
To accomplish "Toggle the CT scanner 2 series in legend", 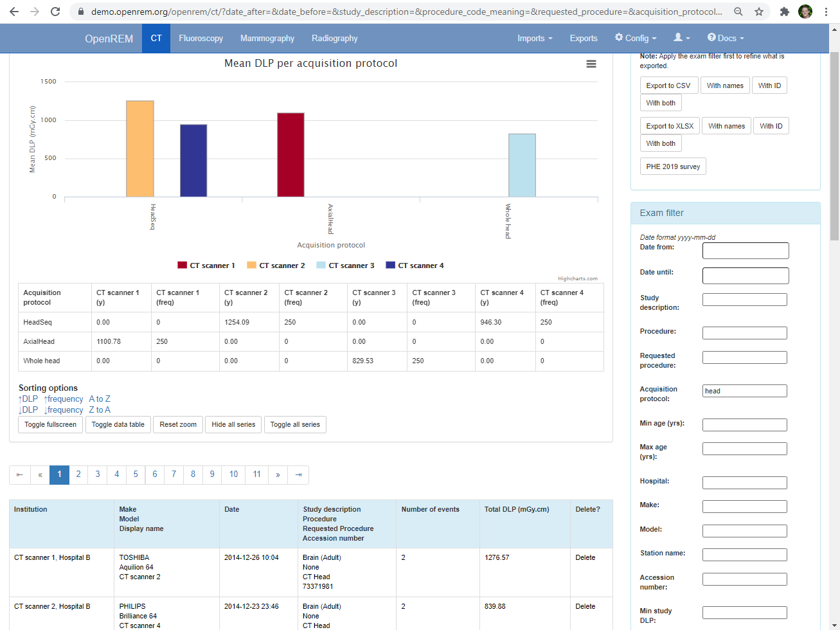I will [x=275, y=265].
